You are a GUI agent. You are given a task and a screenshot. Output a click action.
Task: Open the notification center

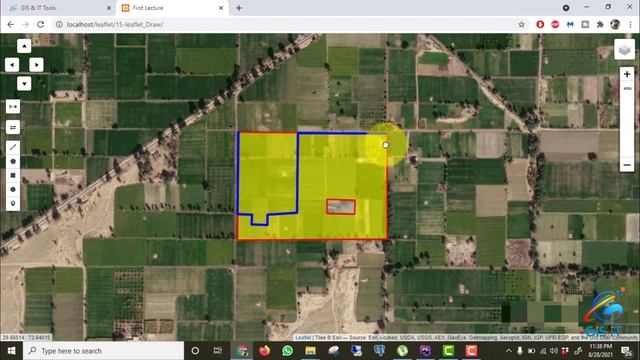(626, 351)
